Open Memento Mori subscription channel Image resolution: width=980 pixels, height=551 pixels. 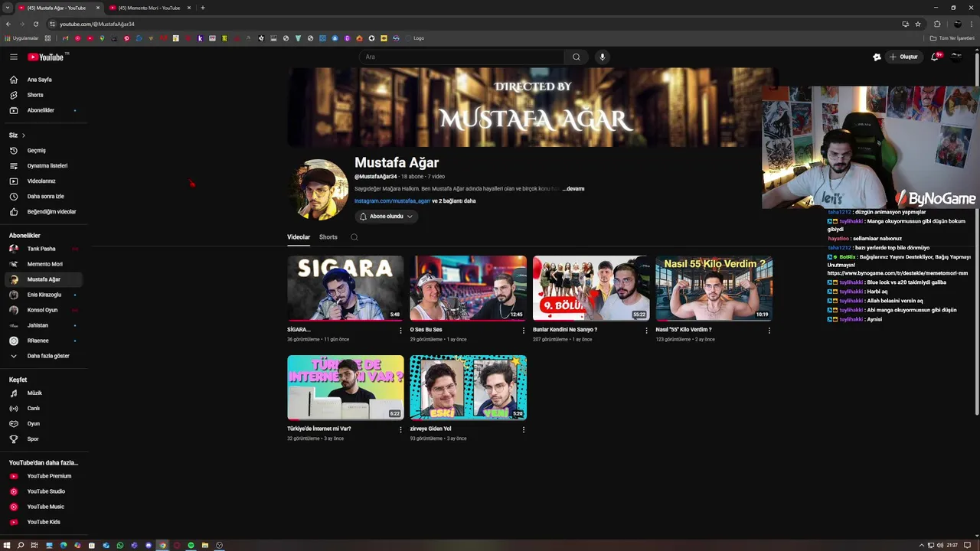coord(43,264)
